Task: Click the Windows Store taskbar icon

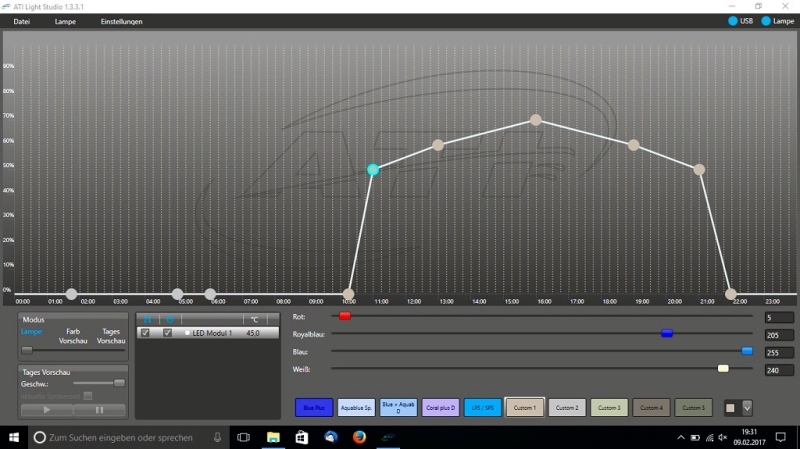Action: [x=301, y=438]
